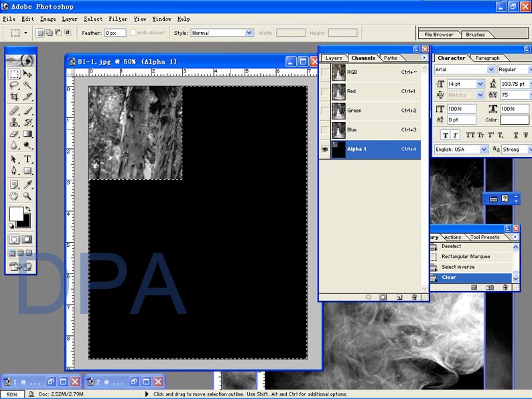
Task: Select the Brush tool
Action: (27, 111)
